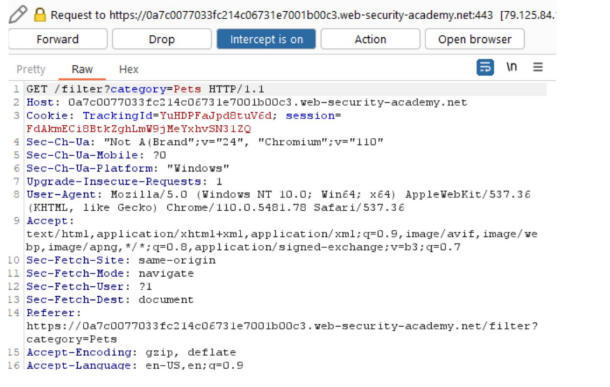Click line number 14 Referer header

coord(13,313)
